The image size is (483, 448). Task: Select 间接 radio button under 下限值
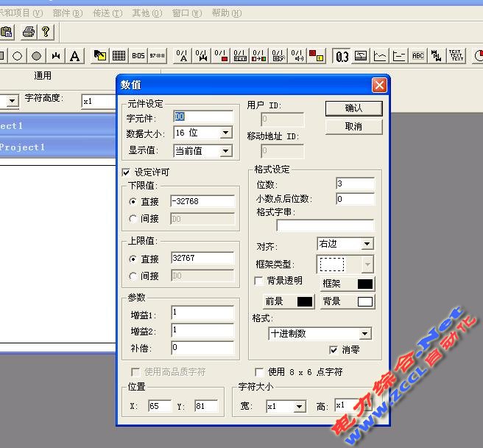[x=133, y=218]
